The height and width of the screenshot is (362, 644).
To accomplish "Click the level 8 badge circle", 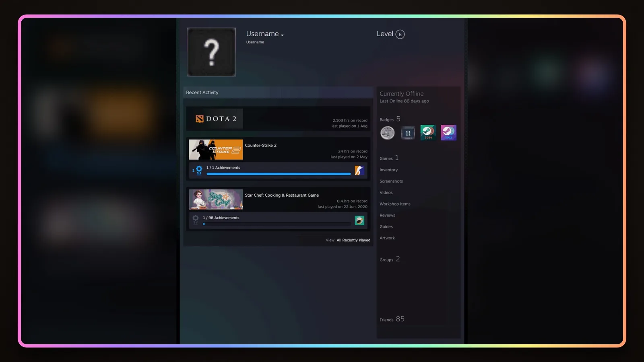I will 400,34.
